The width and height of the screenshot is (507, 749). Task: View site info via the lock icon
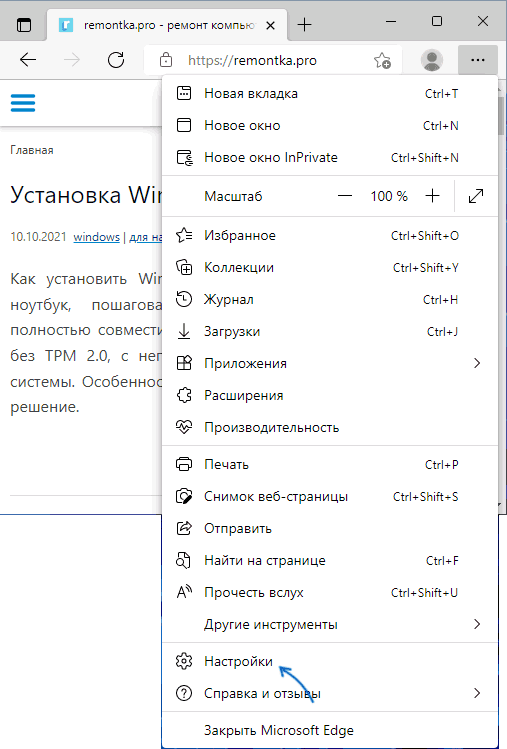coord(166,60)
